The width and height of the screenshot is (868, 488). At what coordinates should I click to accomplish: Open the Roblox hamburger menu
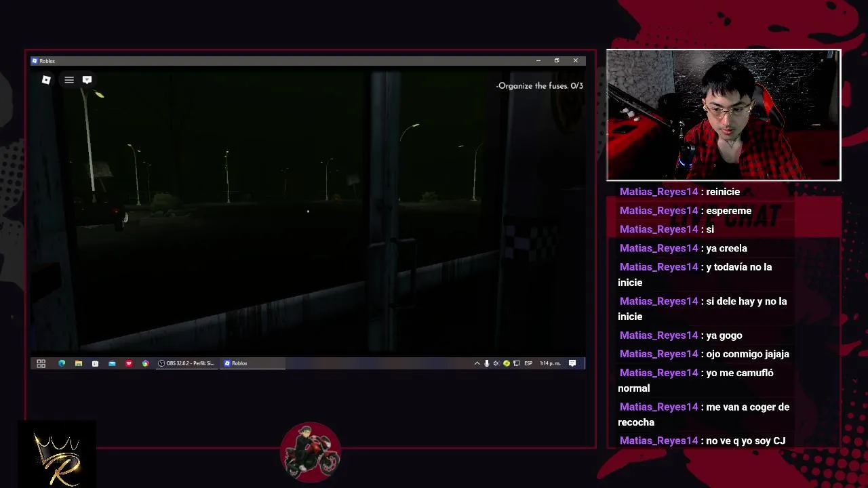(x=69, y=80)
